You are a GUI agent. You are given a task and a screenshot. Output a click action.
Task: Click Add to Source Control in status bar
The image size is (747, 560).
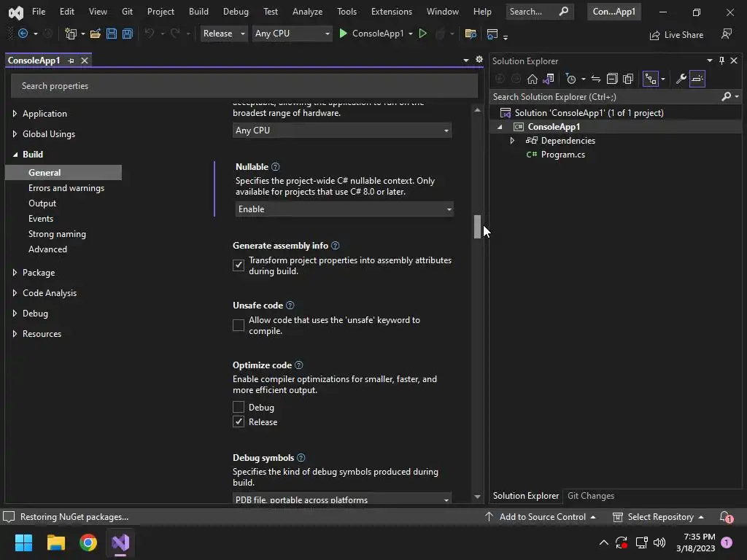tap(541, 517)
